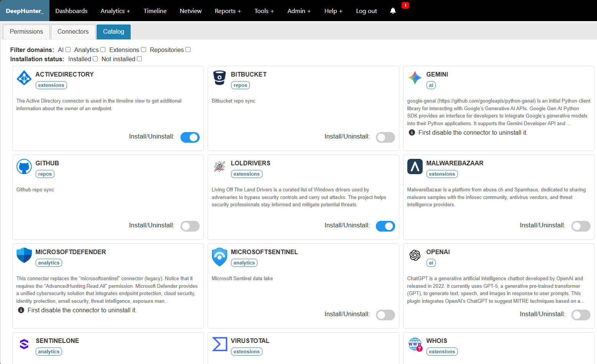Click the ActiveDirectory connector logo

point(24,78)
